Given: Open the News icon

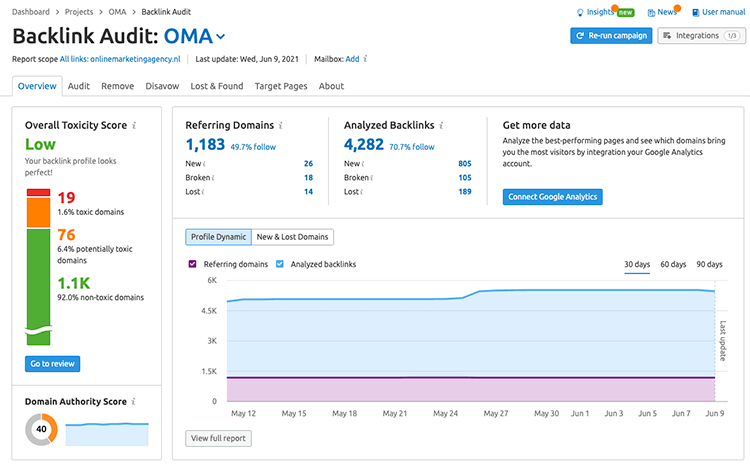Looking at the screenshot, I should pos(651,13).
